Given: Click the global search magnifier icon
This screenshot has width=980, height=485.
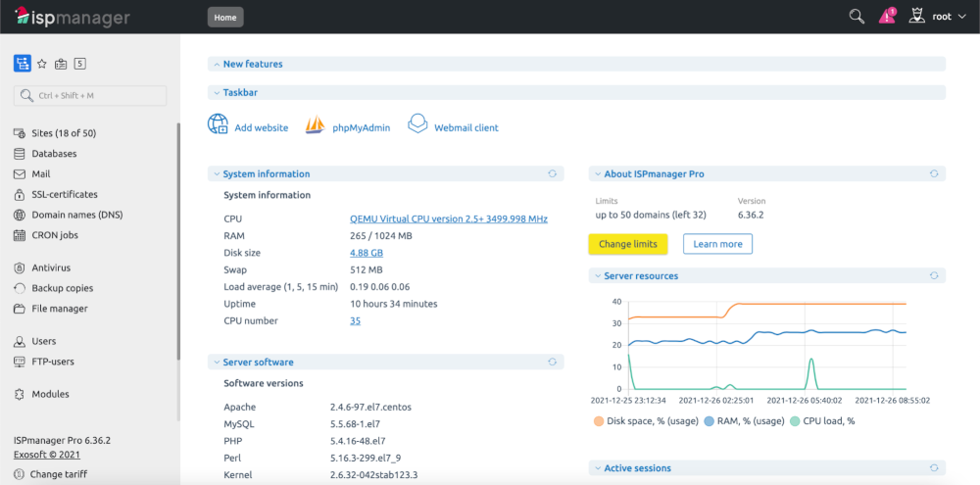Looking at the screenshot, I should point(857,17).
